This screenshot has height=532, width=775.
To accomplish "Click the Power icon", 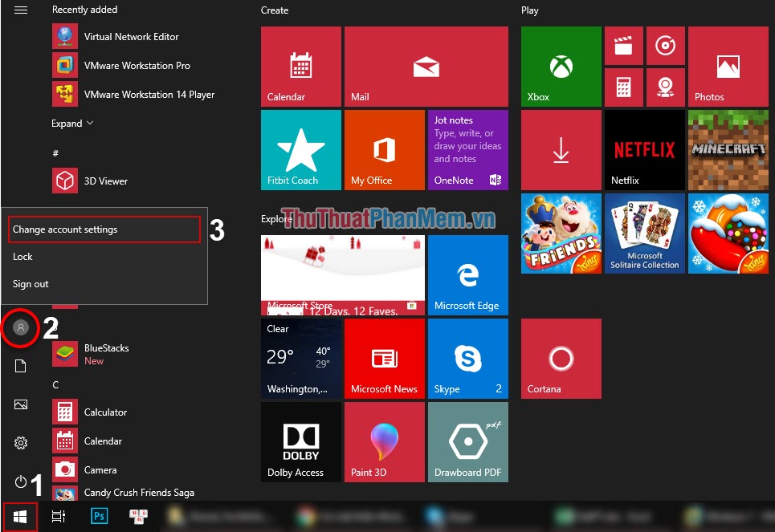I will (x=20, y=480).
